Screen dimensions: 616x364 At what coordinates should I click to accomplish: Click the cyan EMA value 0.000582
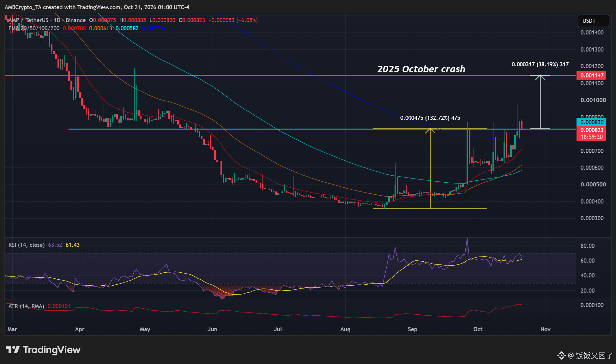tap(127, 28)
